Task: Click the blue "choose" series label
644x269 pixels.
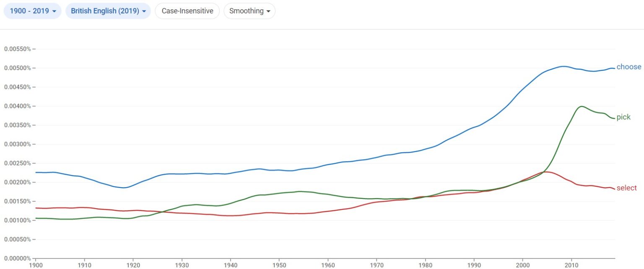Action: click(x=628, y=67)
